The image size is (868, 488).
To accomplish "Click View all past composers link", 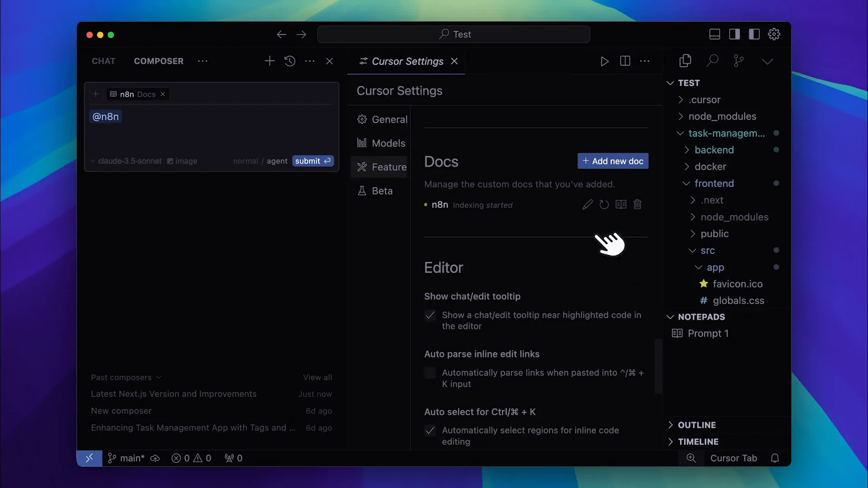I will coord(317,377).
